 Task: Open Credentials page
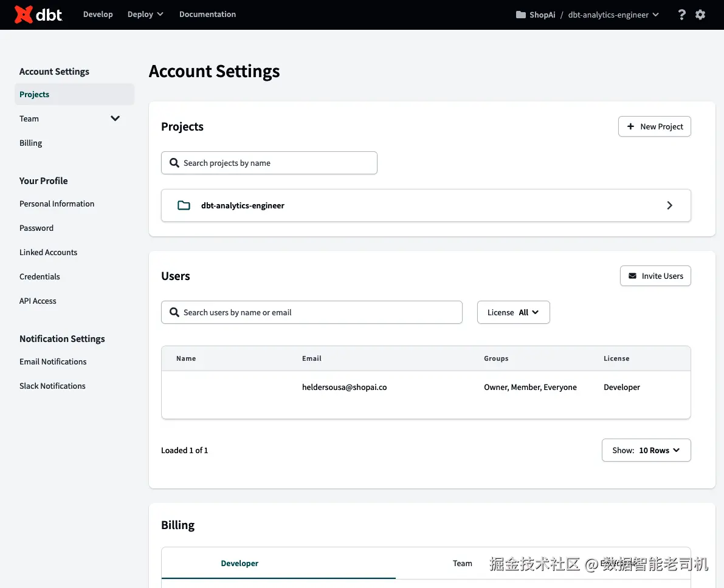point(40,276)
